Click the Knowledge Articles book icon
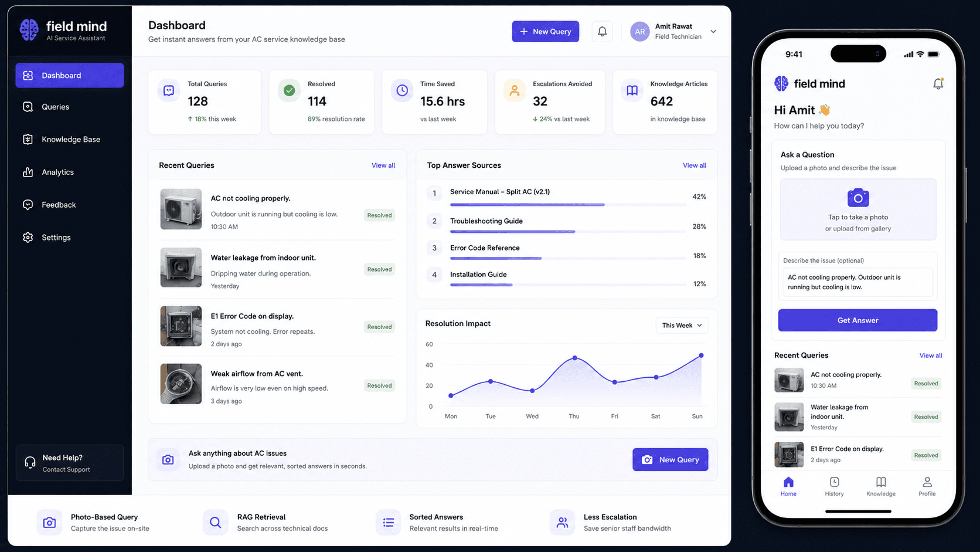The image size is (980, 552). click(632, 90)
